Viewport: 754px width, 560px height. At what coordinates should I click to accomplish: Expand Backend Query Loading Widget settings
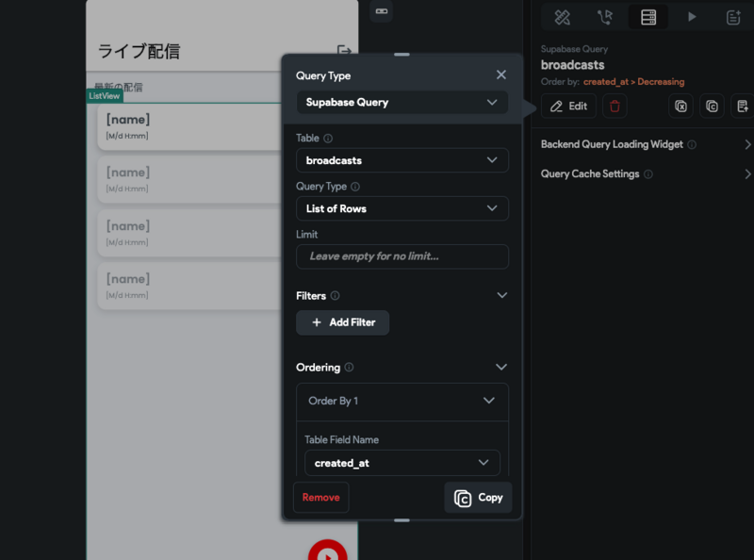click(x=747, y=145)
